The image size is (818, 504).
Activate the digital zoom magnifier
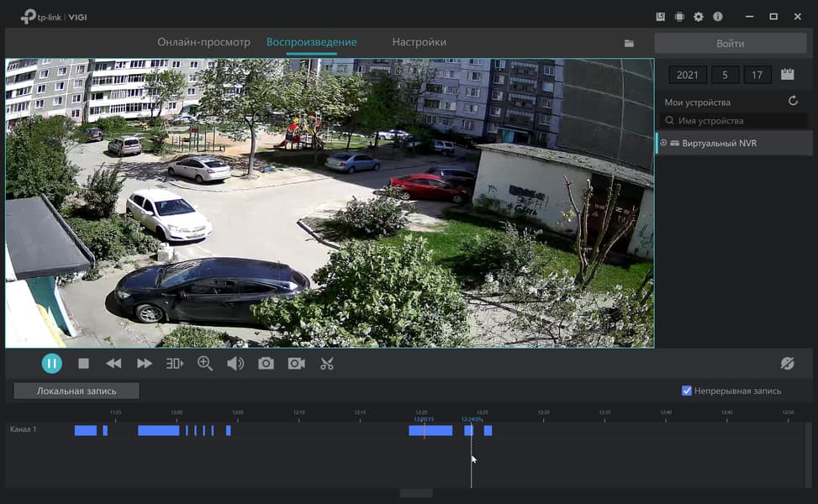[x=205, y=364]
